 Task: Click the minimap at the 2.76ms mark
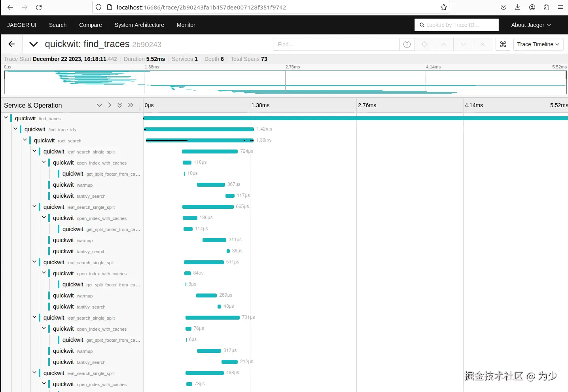(285, 82)
